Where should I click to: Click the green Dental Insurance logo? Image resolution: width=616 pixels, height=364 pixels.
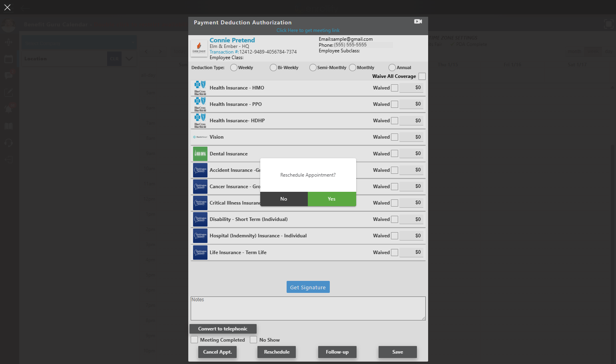[200, 154]
